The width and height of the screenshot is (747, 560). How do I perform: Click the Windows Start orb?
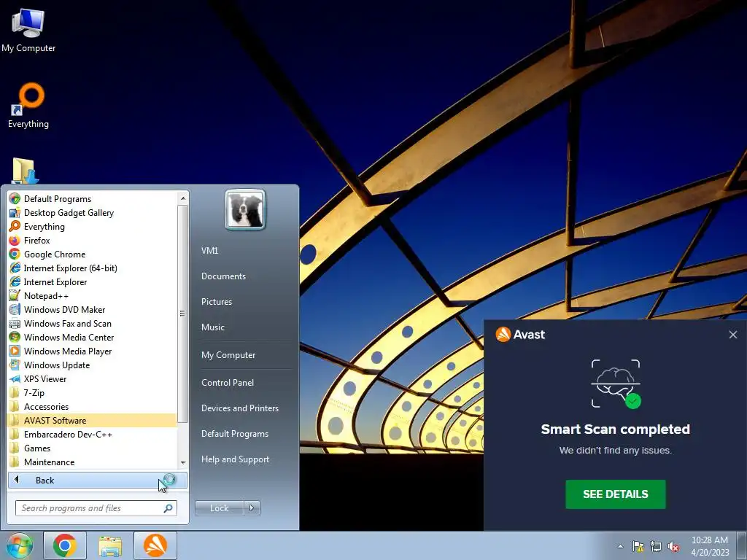19,545
